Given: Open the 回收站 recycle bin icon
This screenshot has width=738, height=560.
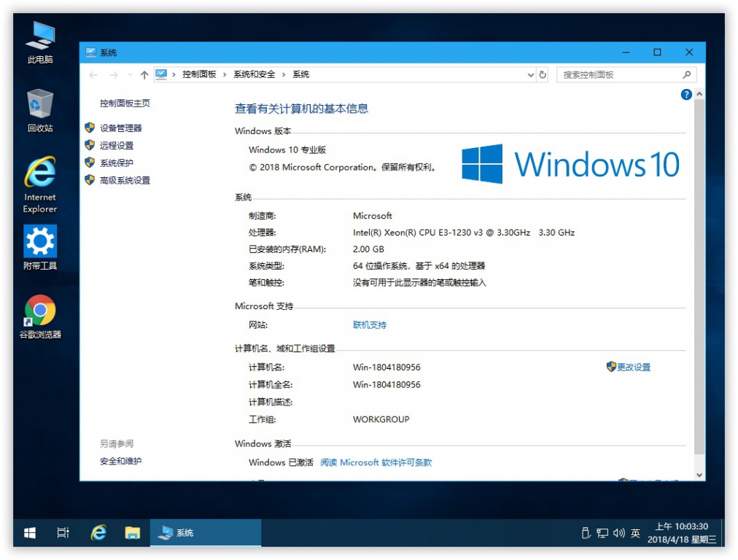Looking at the screenshot, I should click(40, 111).
